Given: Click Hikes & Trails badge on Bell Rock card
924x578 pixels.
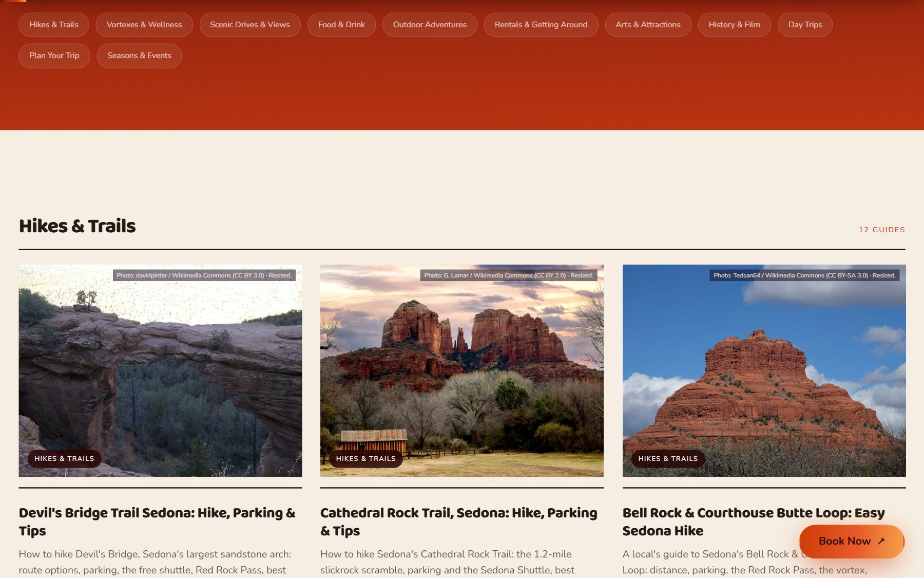Looking at the screenshot, I should [668, 458].
